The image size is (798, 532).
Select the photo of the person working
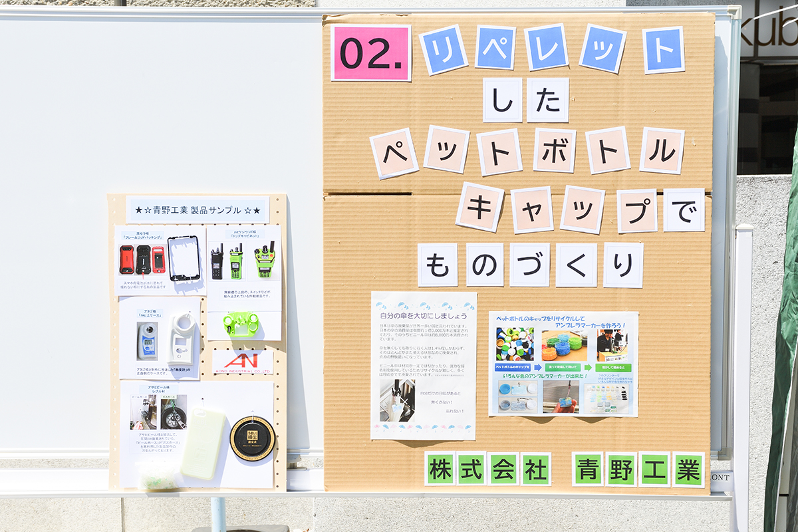click(612, 346)
